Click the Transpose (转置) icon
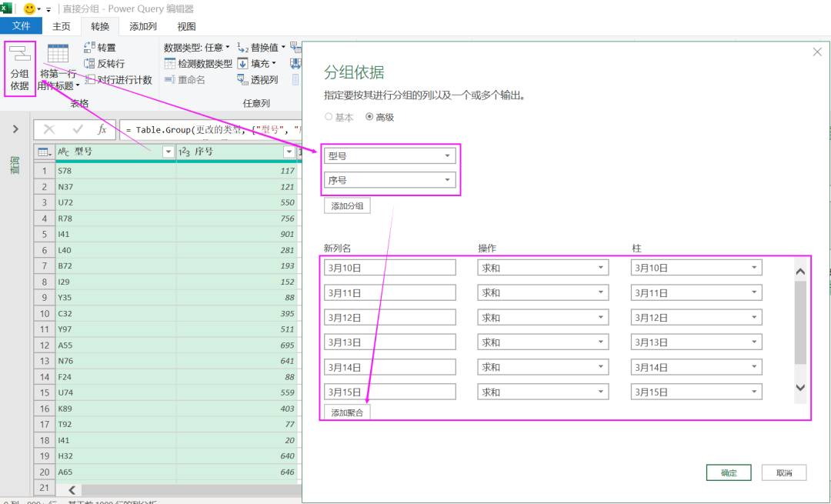The image size is (831, 504). pyautogui.click(x=89, y=48)
